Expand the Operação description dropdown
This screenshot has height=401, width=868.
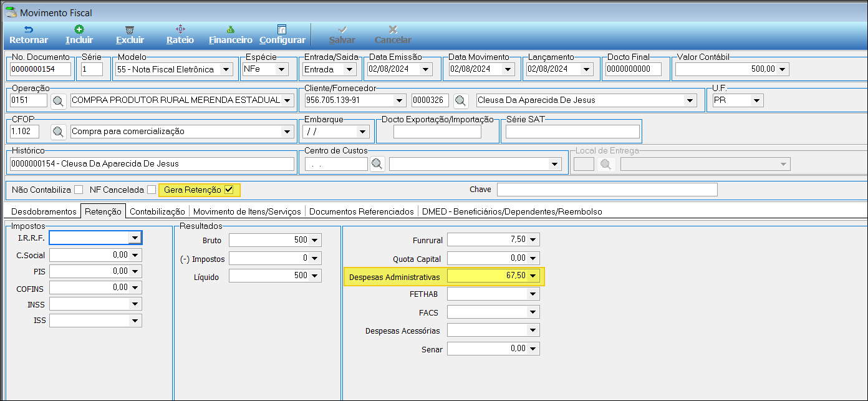pyautogui.click(x=287, y=100)
